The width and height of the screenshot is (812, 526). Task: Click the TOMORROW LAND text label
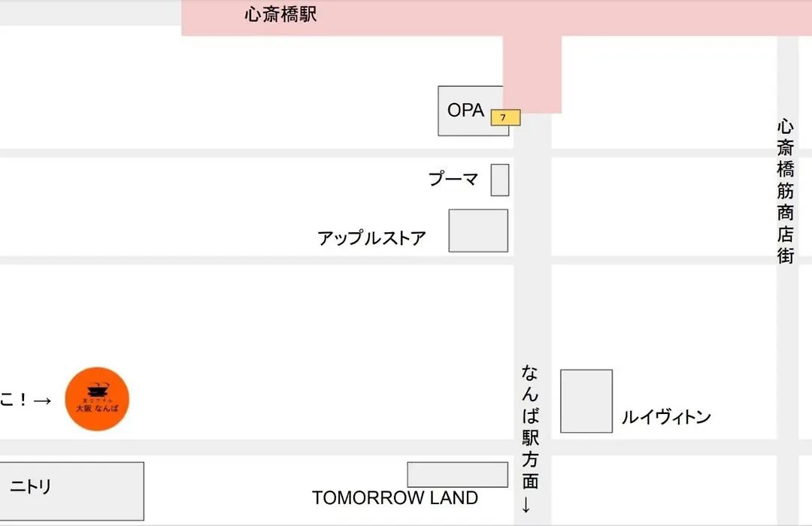click(x=395, y=498)
